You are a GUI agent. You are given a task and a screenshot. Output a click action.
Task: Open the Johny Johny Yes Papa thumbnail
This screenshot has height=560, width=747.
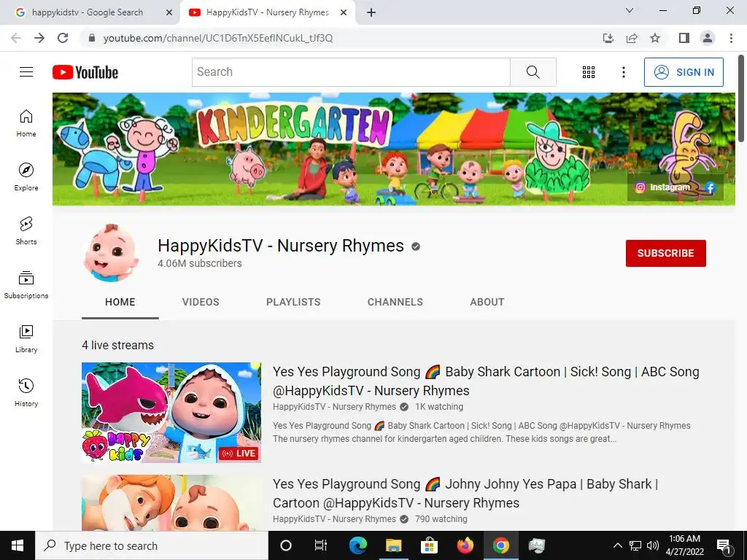point(171,503)
